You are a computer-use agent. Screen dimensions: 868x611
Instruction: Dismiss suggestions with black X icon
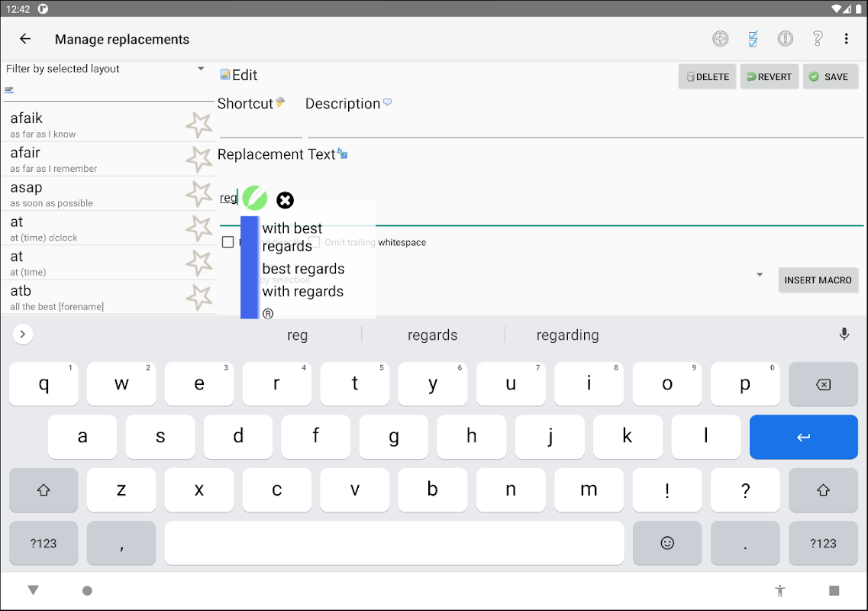285,200
